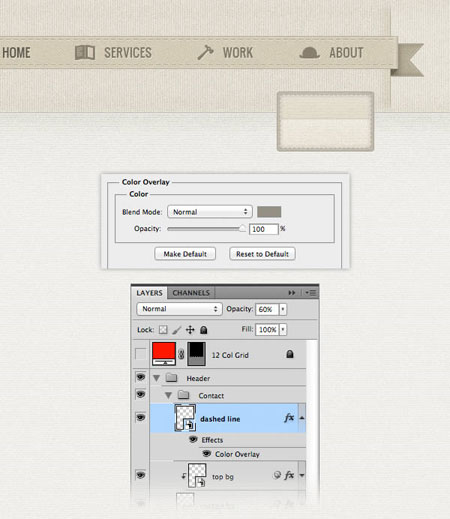Click the Color Overlay opacity value field
This screenshot has height=519, width=450.
click(263, 229)
